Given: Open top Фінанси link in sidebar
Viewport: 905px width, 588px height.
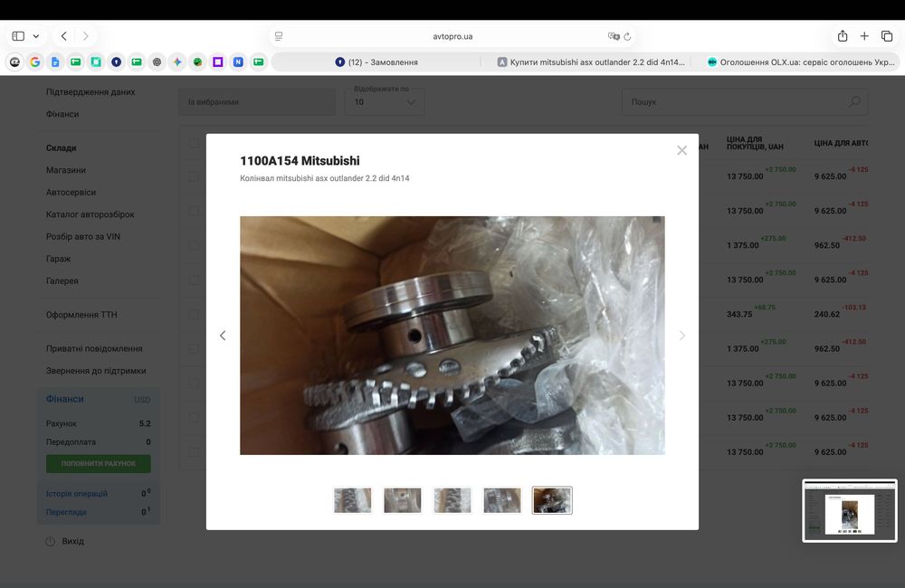Looking at the screenshot, I should tap(62, 114).
